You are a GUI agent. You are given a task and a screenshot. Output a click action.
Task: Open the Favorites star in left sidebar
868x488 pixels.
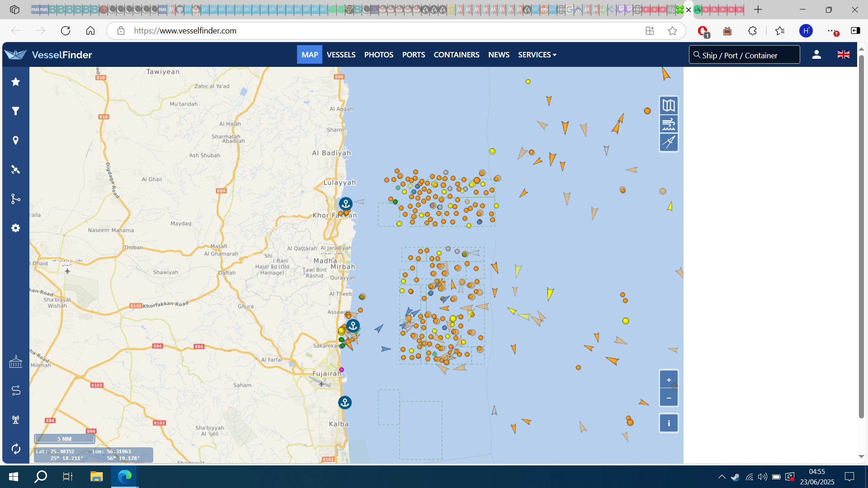tap(16, 82)
